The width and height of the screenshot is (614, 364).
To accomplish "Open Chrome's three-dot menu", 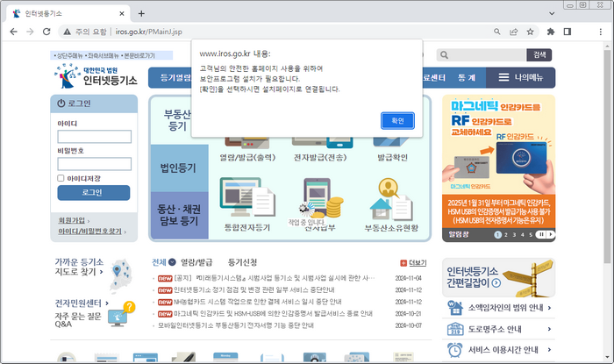I will pos(600,32).
